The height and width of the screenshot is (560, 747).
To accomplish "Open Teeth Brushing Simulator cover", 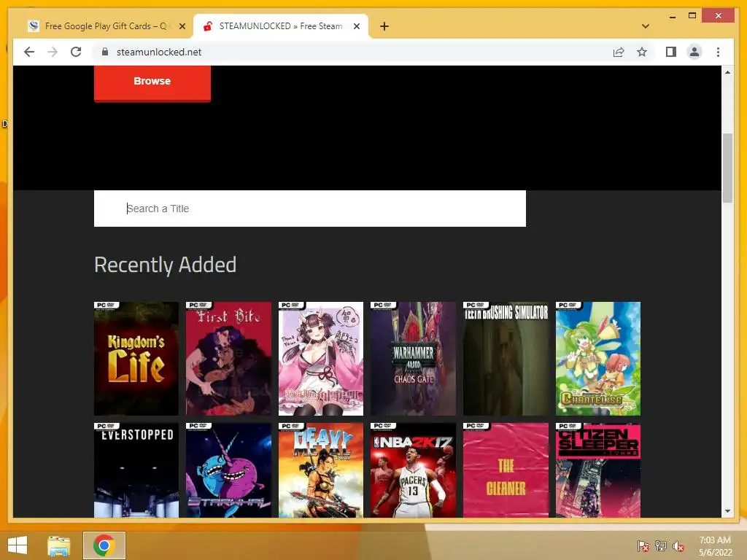I will pos(506,359).
